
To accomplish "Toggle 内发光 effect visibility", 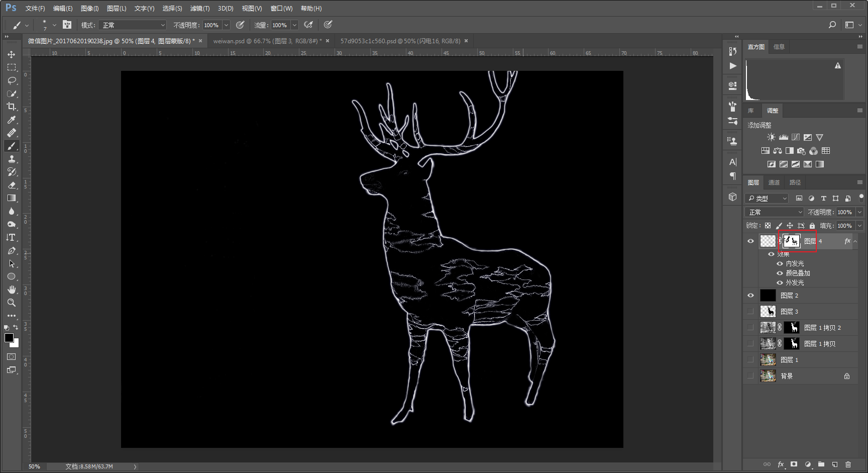I will pos(780,263).
